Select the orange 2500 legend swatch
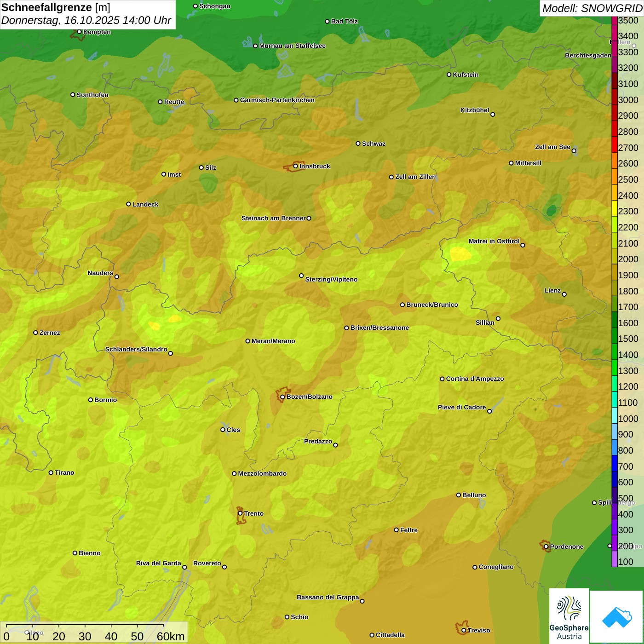This screenshot has width=644, height=644. [615, 176]
